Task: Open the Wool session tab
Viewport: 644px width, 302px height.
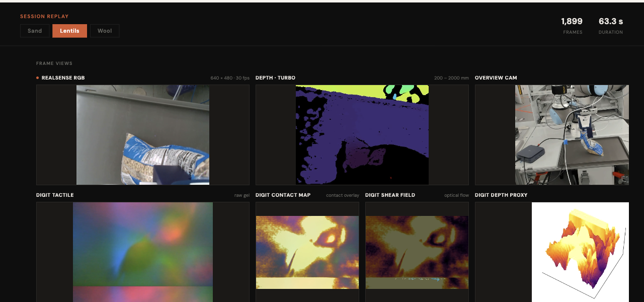Action: [x=105, y=31]
